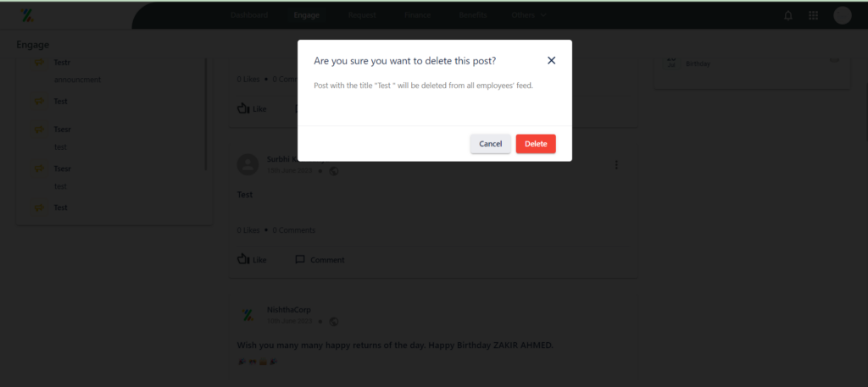Screen dimensions: 868x387
Task: Click the announcement list scrollbar
Action: point(206,113)
